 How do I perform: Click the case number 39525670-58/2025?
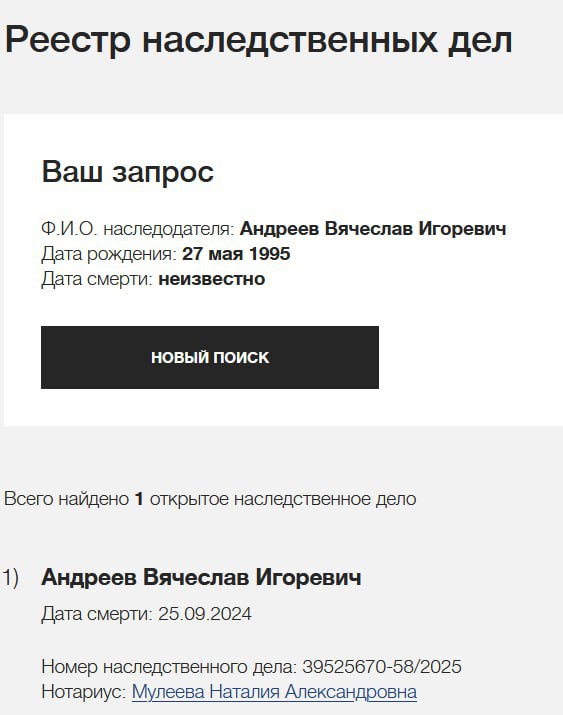382,667
